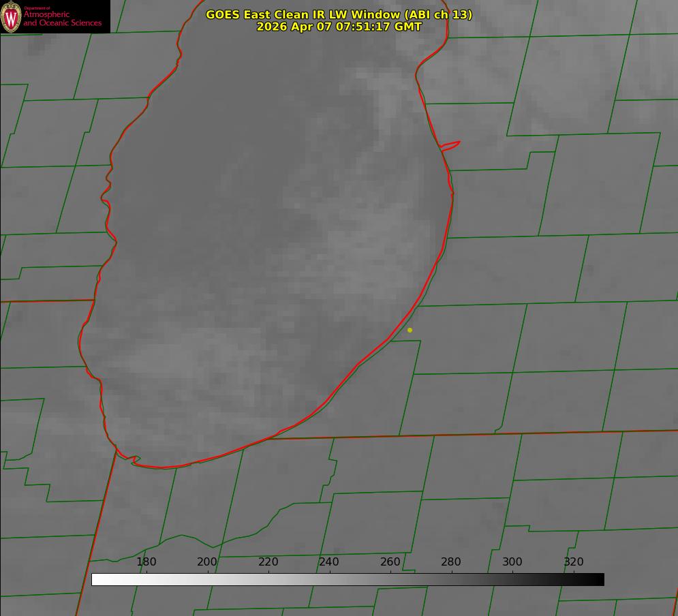The image size is (678, 616).
Task: Click the 280 colorbar tick label
Action: pyautogui.click(x=451, y=561)
